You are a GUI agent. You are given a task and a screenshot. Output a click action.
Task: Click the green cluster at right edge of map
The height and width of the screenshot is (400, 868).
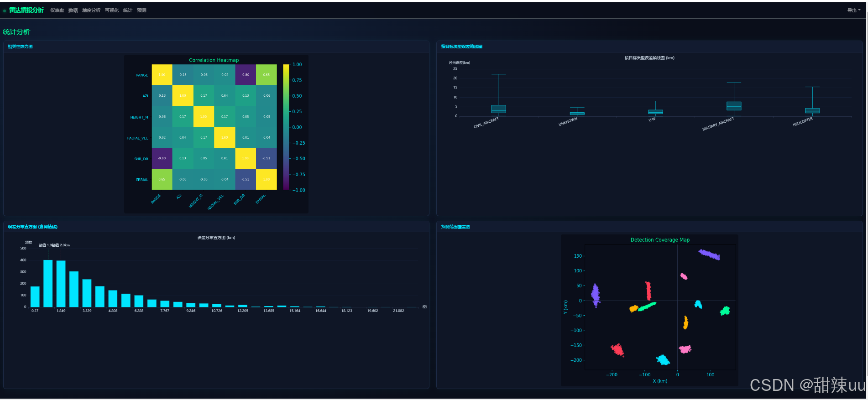[725, 311]
